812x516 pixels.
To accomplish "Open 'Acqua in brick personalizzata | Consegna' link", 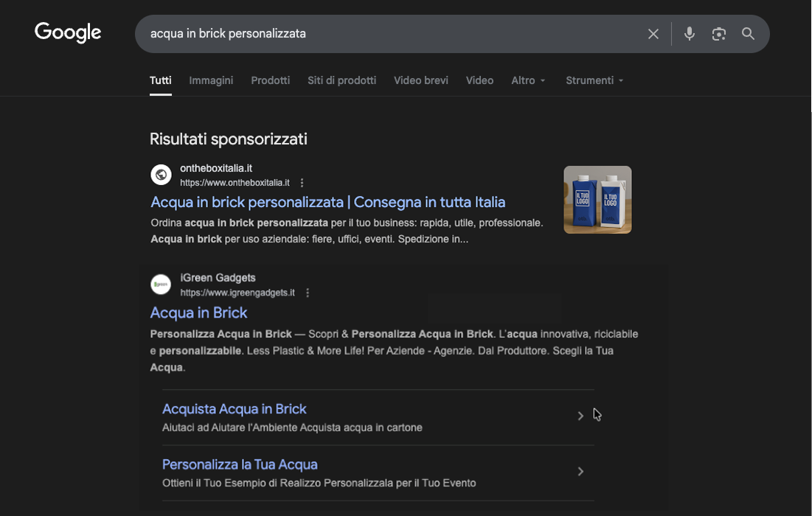I will [327, 202].
